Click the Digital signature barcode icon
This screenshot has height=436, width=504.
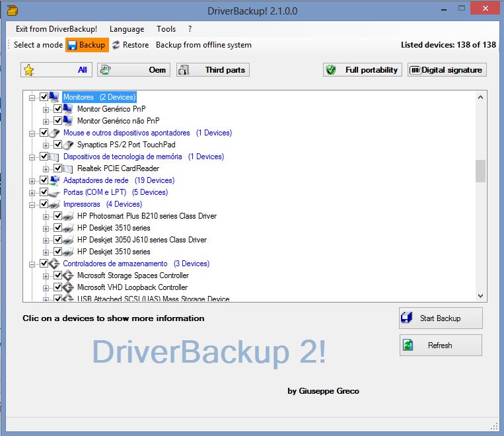pos(415,70)
